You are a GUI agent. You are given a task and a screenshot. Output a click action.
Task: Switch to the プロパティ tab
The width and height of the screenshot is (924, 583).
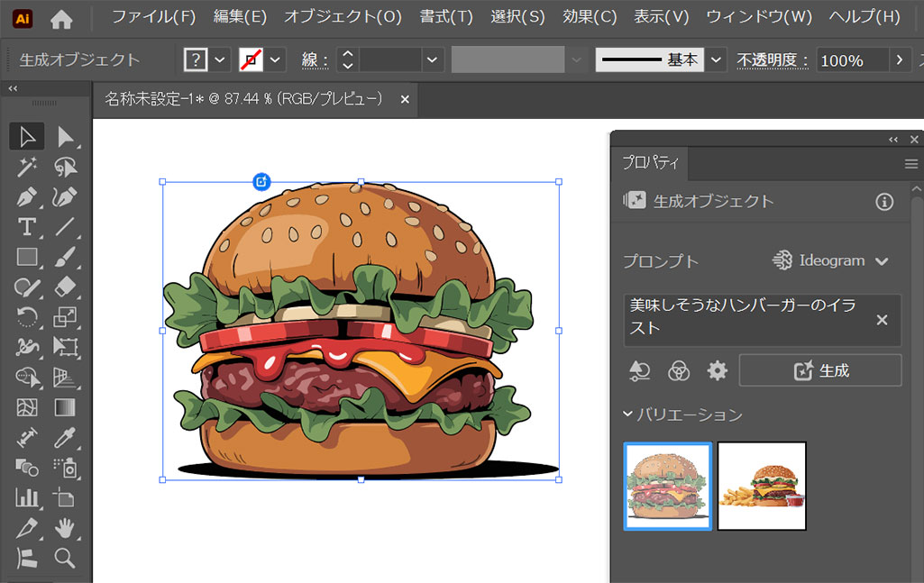650,163
